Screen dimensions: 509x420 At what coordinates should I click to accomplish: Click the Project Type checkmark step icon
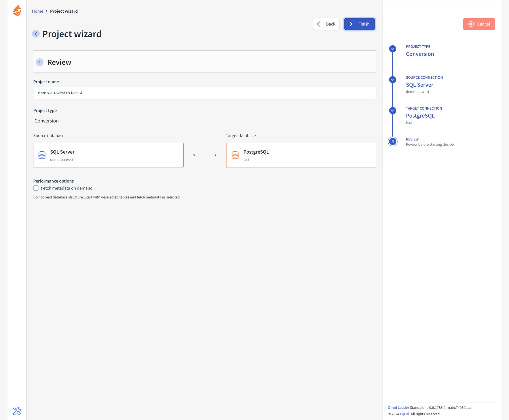point(392,49)
